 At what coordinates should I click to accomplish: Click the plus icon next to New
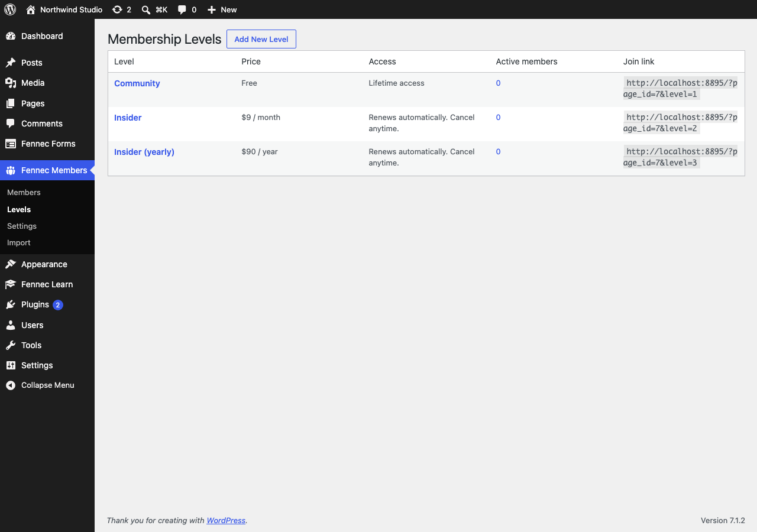[212, 9]
